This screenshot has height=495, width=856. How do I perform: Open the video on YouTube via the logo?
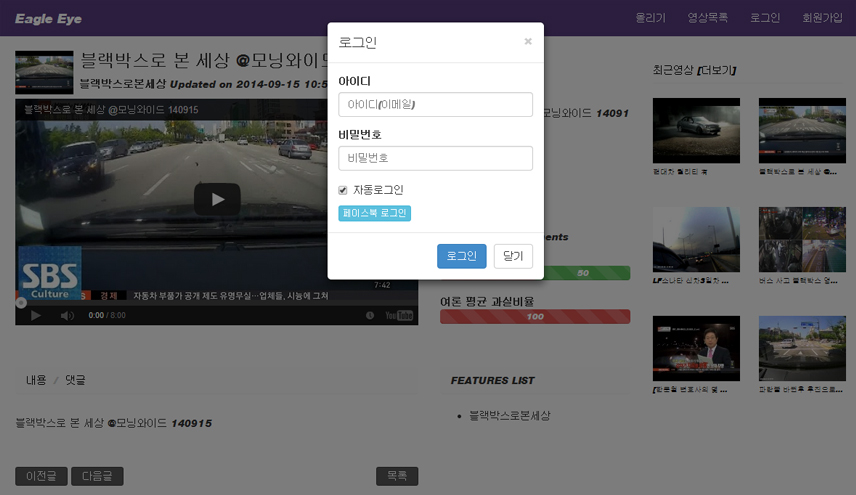399,315
